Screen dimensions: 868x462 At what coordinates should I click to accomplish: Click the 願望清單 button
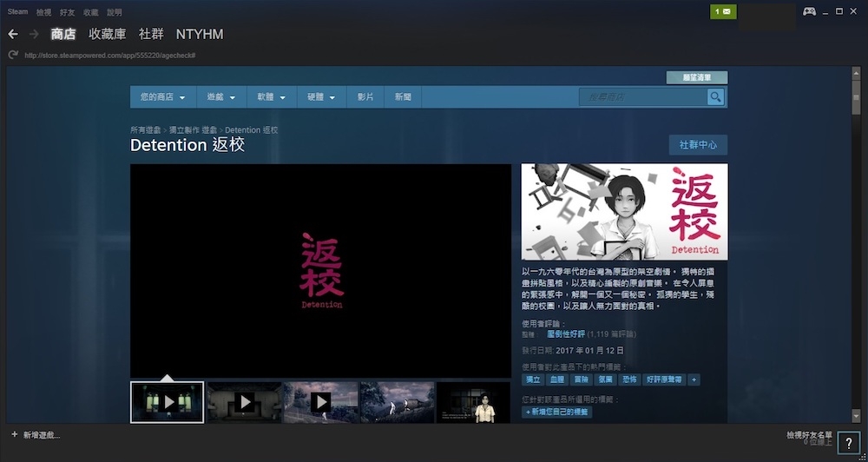[697, 77]
